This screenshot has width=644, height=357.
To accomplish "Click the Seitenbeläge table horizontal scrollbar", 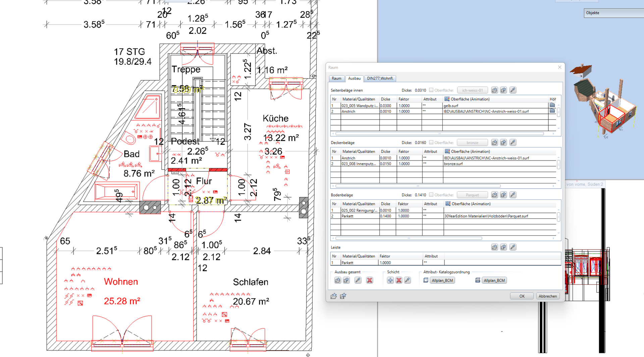I will pos(439,134).
